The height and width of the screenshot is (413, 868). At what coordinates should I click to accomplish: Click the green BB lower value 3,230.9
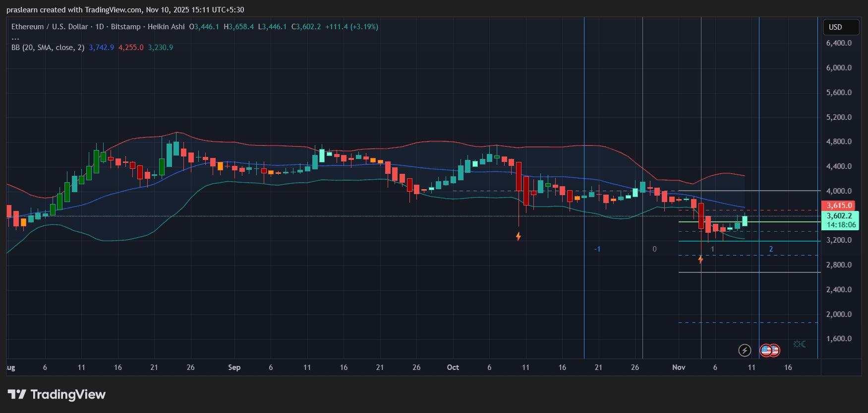coord(161,48)
